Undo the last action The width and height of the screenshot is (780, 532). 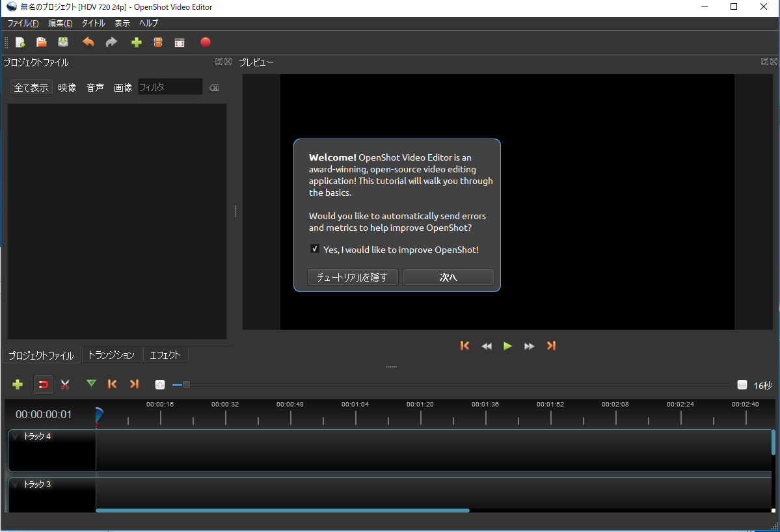(x=88, y=42)
